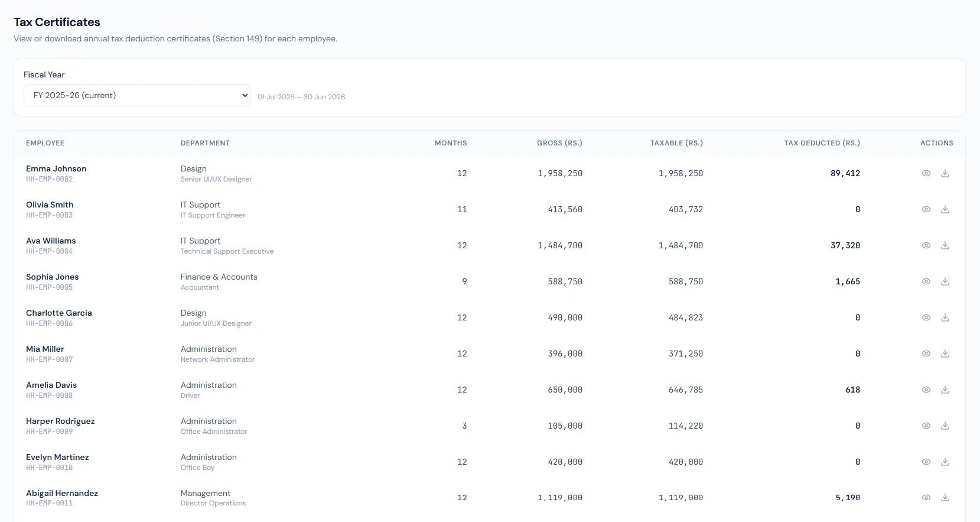The width and height of the screenshot is (980, 522).
Task: View Abigail Hernandez's tax certificate
Action: (x=926, y=498)
